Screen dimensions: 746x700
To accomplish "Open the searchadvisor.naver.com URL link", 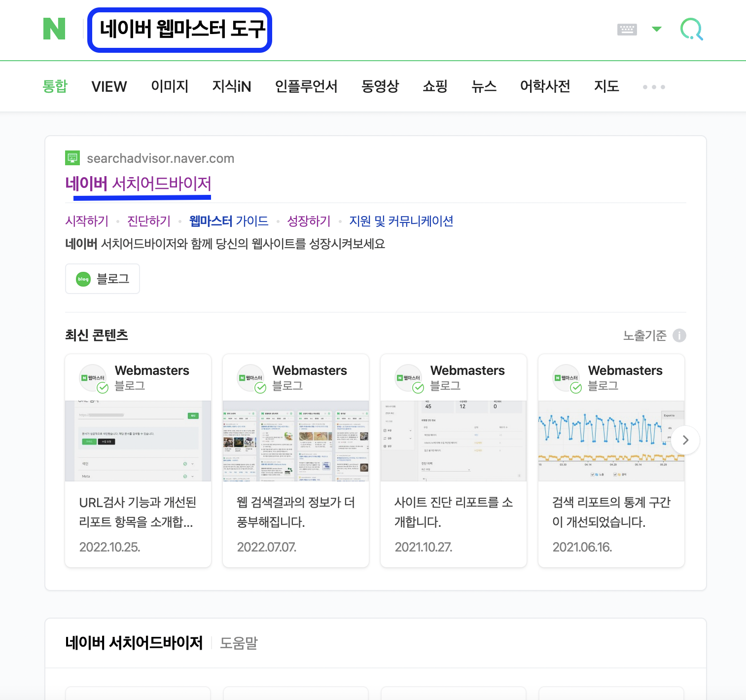I will tap(160, 158).
